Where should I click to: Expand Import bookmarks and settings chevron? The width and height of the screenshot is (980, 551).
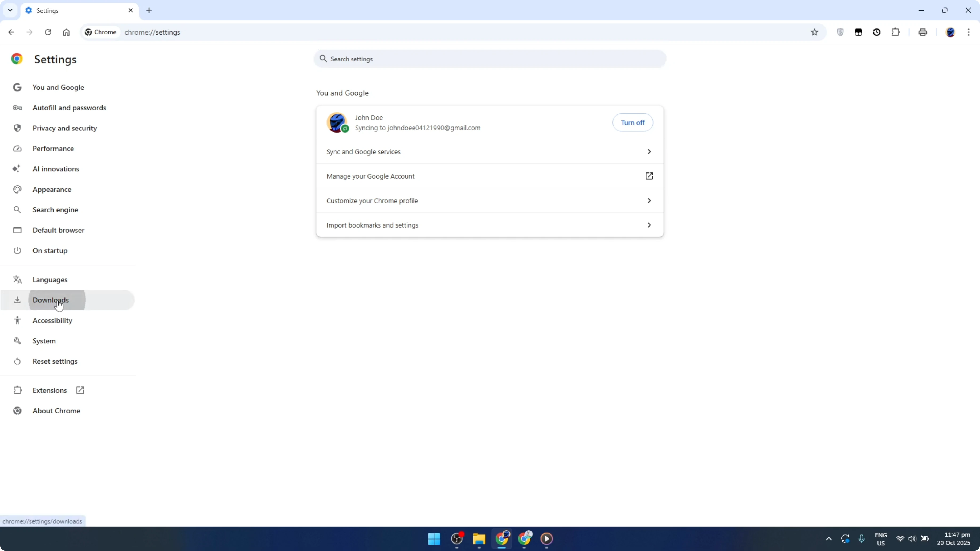click(649, 225)
